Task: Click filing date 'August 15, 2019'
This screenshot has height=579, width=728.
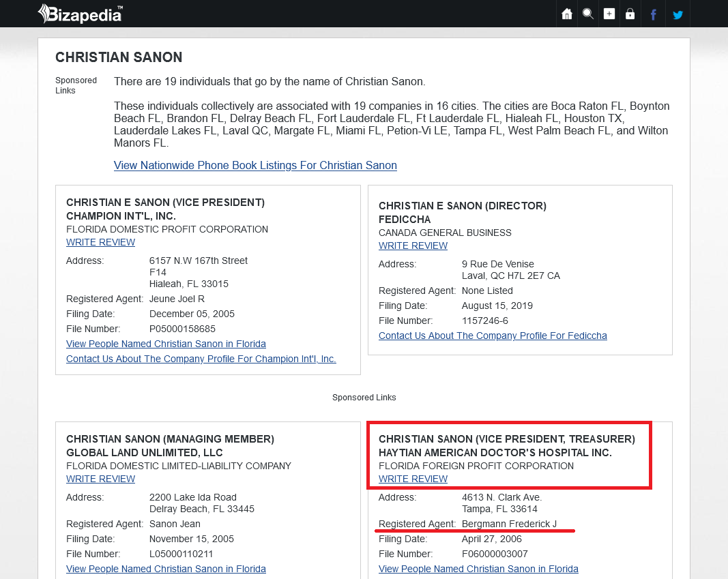Action: click(x=497, y=306)
